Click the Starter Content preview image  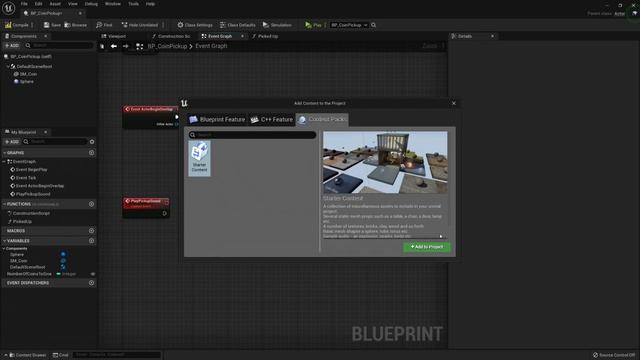click(385, 162)
